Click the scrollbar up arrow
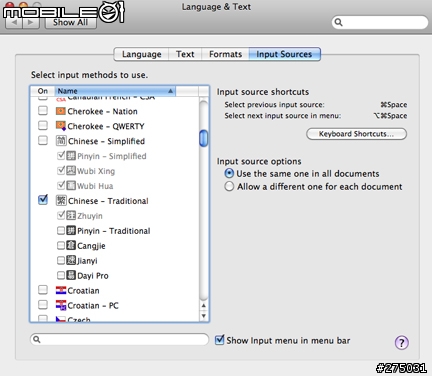Screen dimensions: 432x376 click(x=204, y=305)
